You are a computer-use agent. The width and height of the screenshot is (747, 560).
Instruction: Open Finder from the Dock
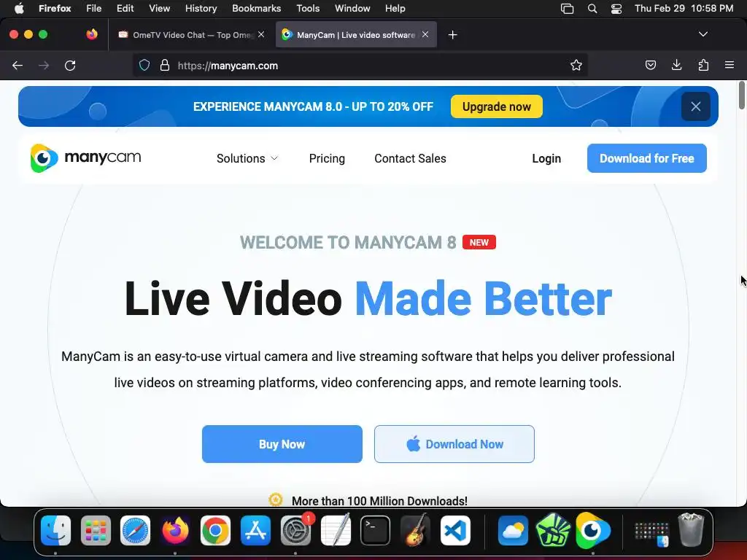(55, 530)
